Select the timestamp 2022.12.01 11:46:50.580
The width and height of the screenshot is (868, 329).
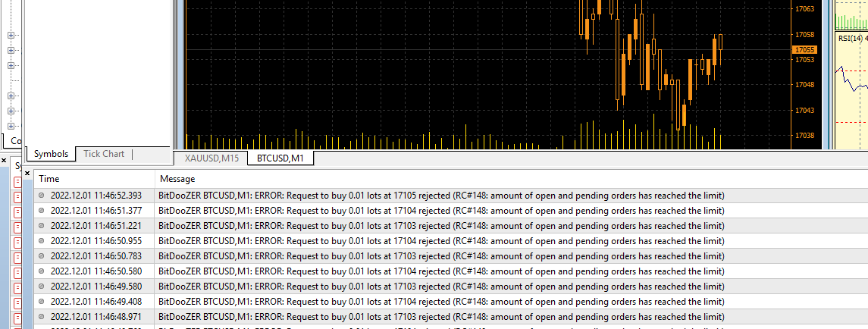tap(96, 271)
